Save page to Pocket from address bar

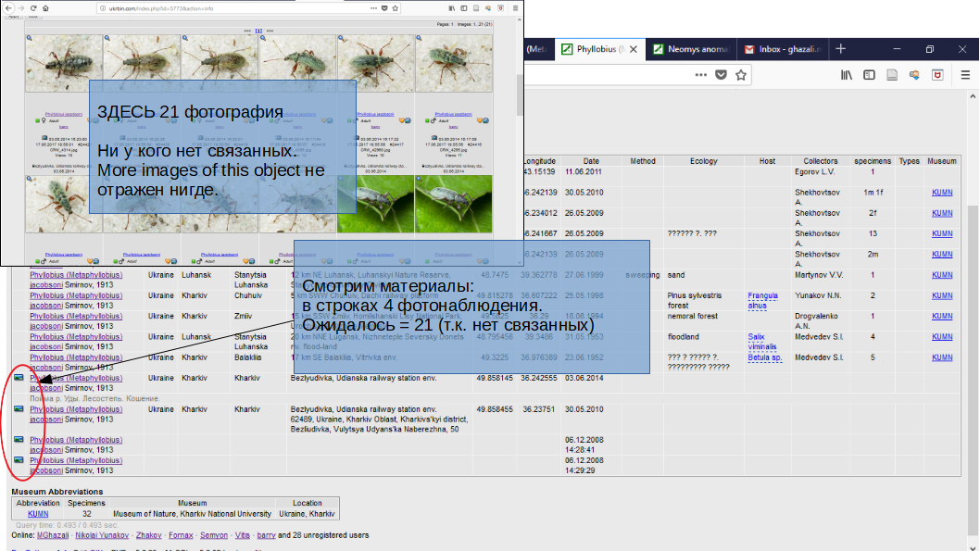point(721,76)
